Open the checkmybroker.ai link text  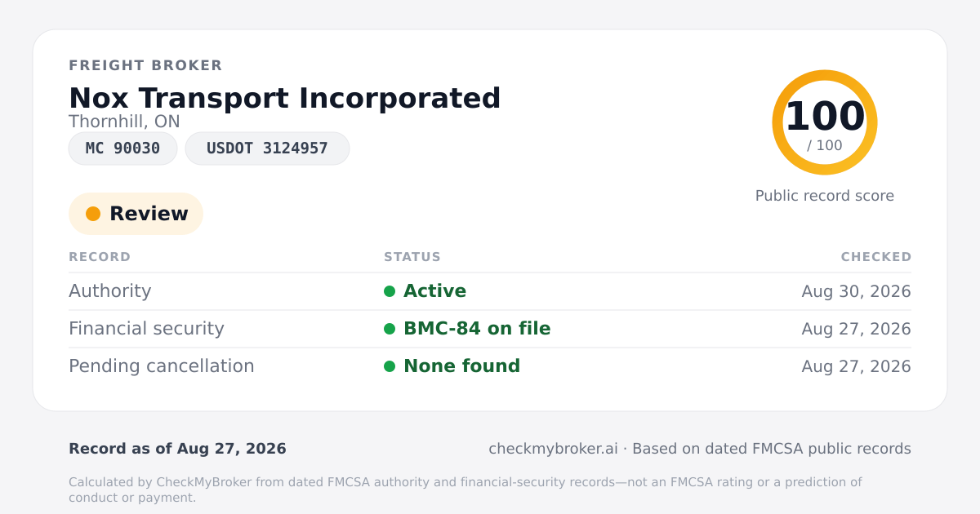553,449
